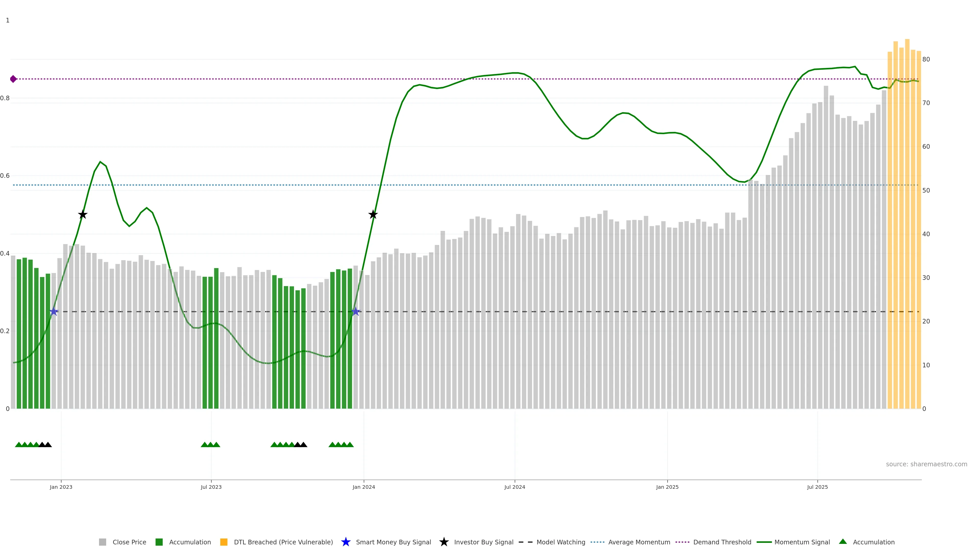Click the green Accumulation square swatch
The image size is (980, 551).
click(x=159, y=542)
